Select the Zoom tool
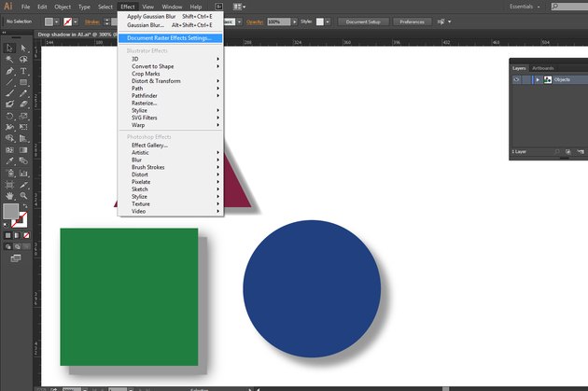The width and height of the screenshot is (588, 391). click(23, 196)
